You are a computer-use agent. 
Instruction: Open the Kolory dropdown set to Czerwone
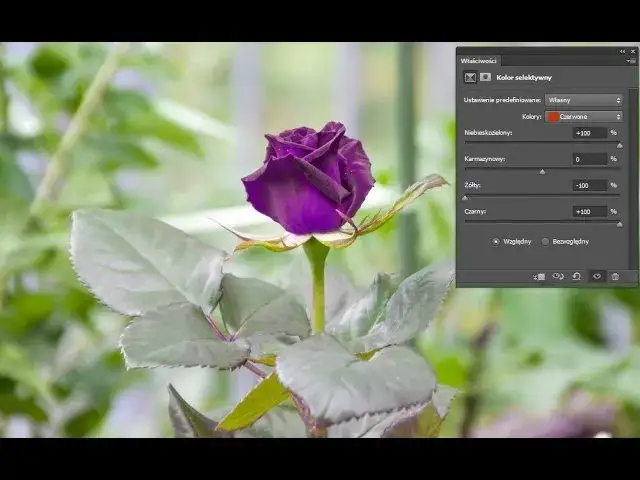(583, 116)
